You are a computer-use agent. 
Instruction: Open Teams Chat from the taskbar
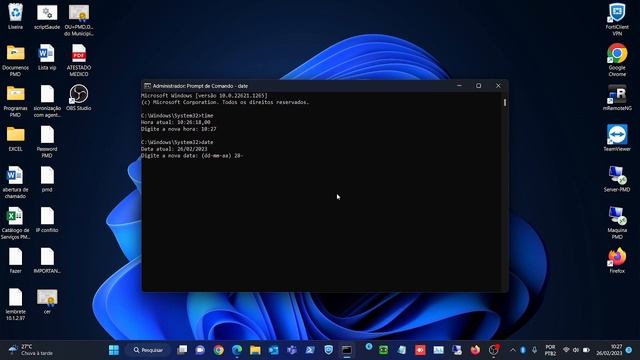tap(200, 350)
